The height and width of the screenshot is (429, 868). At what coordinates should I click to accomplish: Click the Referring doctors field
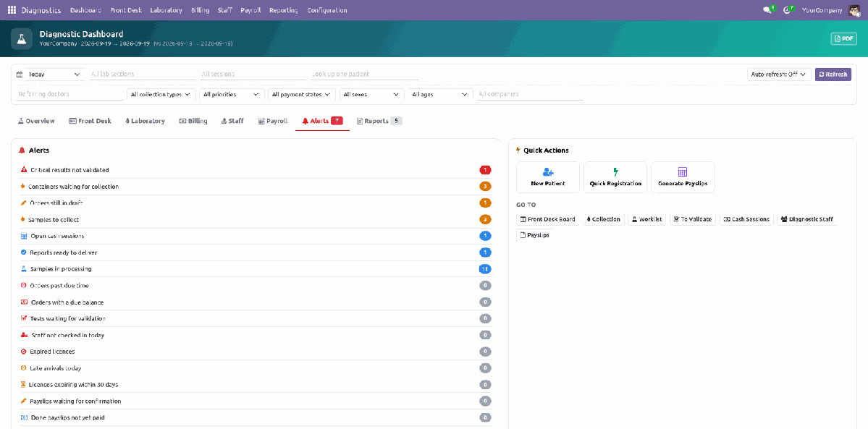(69, 95)
